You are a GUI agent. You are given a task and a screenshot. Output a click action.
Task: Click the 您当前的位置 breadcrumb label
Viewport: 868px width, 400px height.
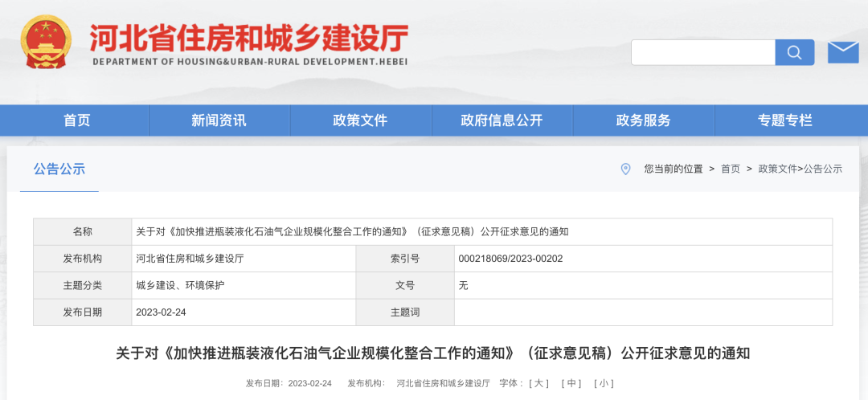point(674,169)
